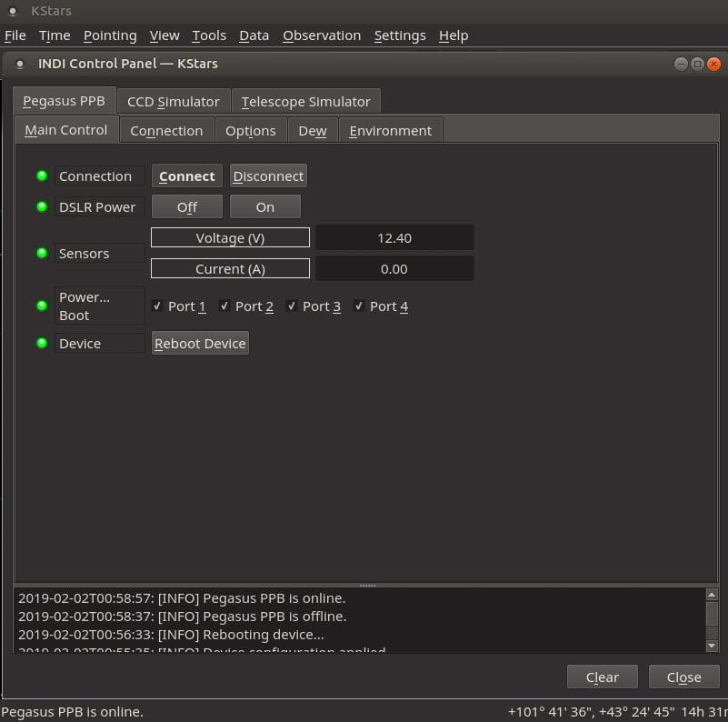Select the CCD Simulator device tab
Screen dimensions: 728x722
pyautogui.click(x=174, y=101)
